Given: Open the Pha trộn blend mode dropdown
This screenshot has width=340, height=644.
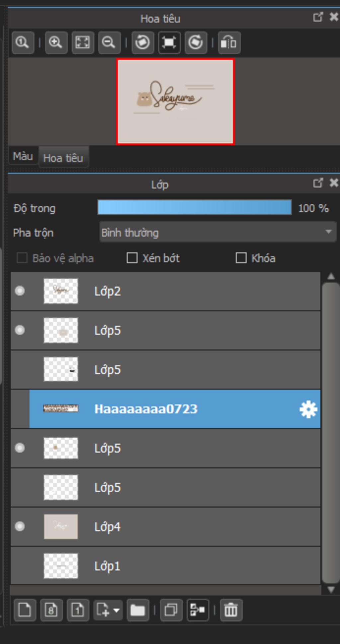Looking at the screenshot, I should coord(218,232).
